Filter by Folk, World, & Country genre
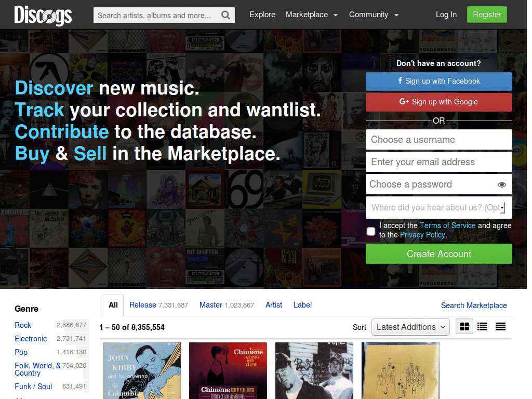The image size is (532, 399). coord(37,369)
